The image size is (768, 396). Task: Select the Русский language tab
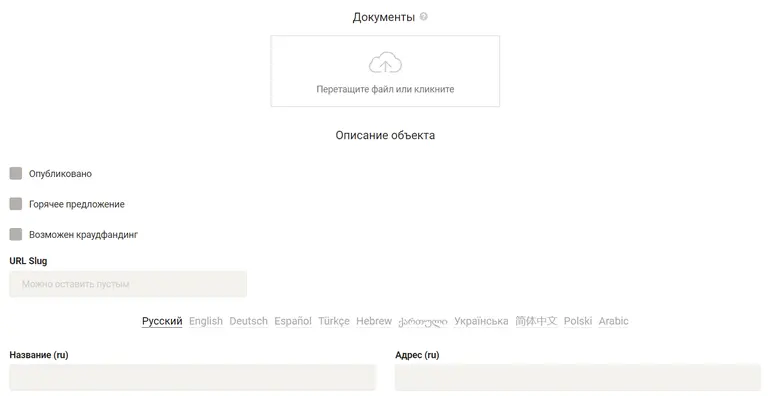[x=162, y=321]
